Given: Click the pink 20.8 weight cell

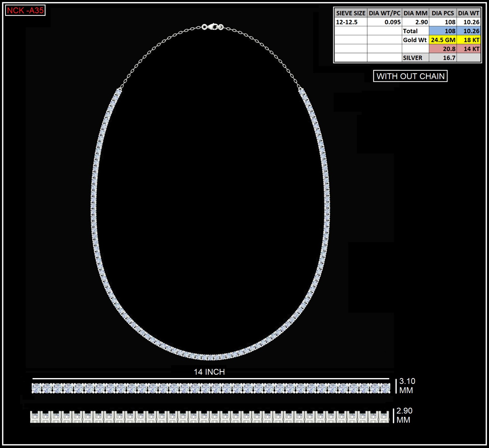Looking at the screenshot, I should pos(443,49).
